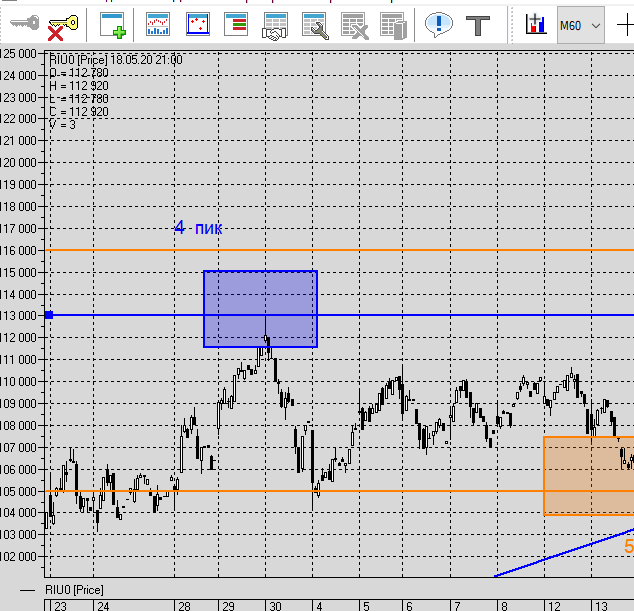The height and width of the screenshot is (611, 634).
Task: Click the 'V = 3' volume value
Action: [x=62, y=125]
